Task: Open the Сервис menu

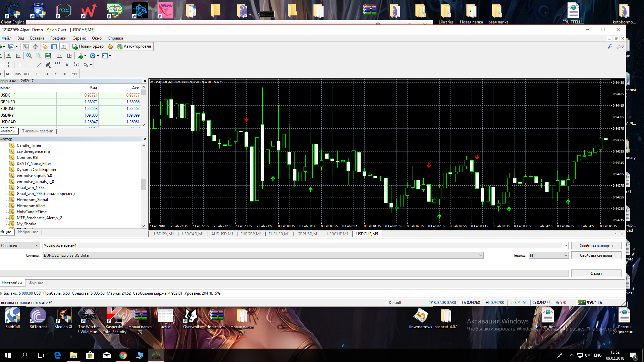Action: pyautogui.click(x=79, y=38)
